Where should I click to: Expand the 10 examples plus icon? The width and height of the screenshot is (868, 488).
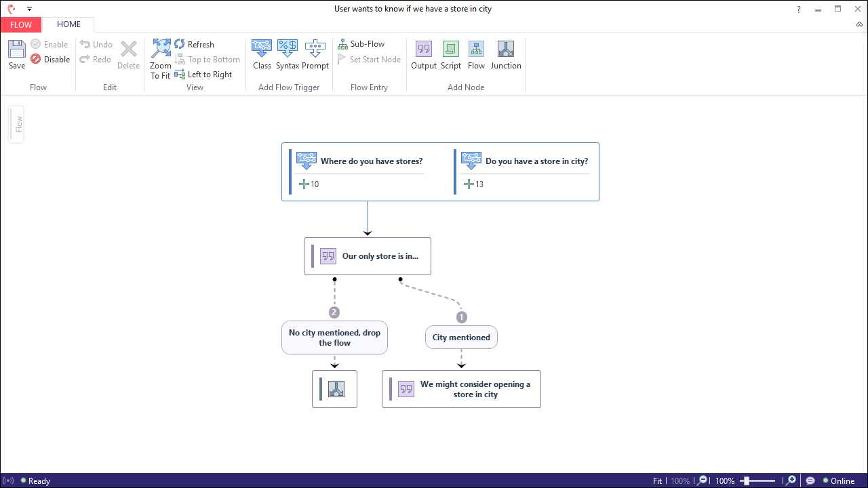tap(304, 184)
